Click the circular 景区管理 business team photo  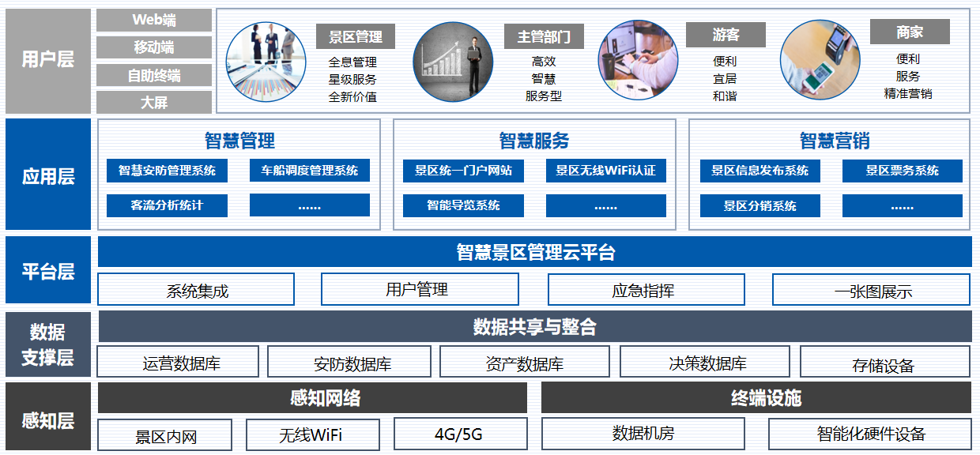click(x=266, y=62)
